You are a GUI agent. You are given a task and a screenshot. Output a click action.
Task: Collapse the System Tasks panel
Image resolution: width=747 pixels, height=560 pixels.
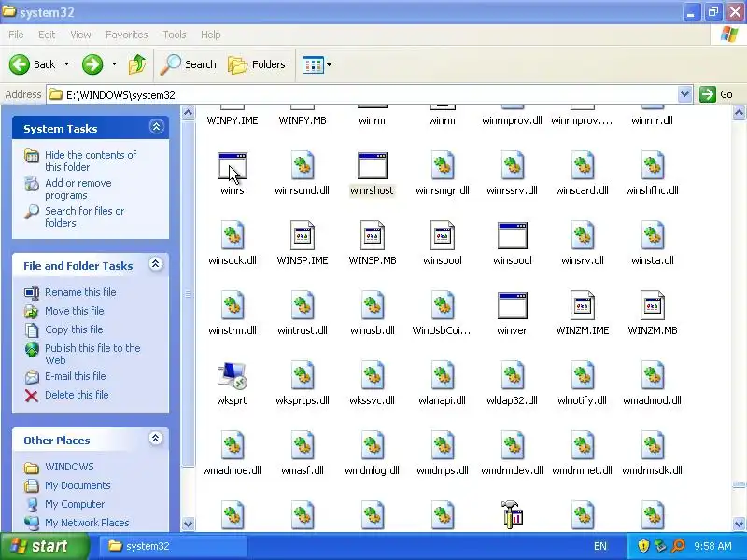coord(156,127)
